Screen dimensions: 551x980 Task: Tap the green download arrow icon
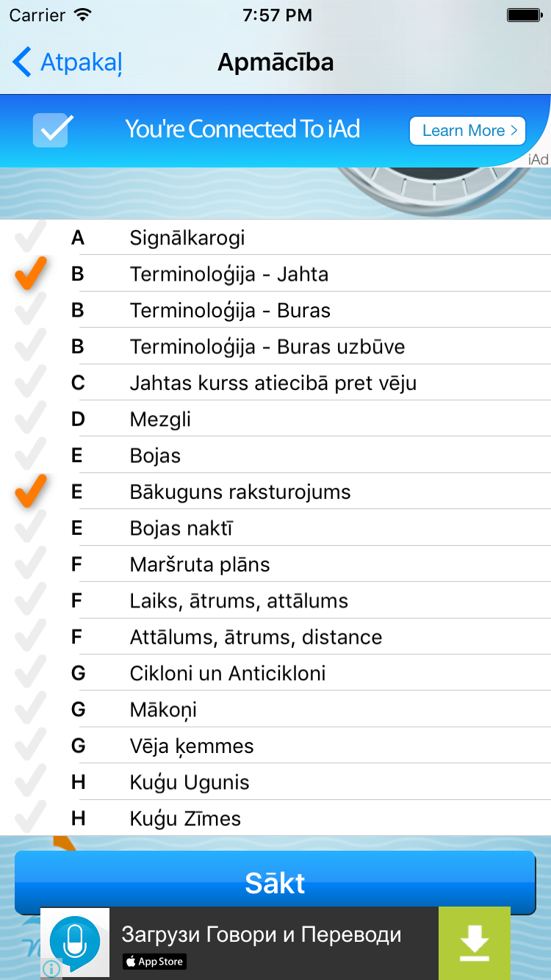click(474, 942)
